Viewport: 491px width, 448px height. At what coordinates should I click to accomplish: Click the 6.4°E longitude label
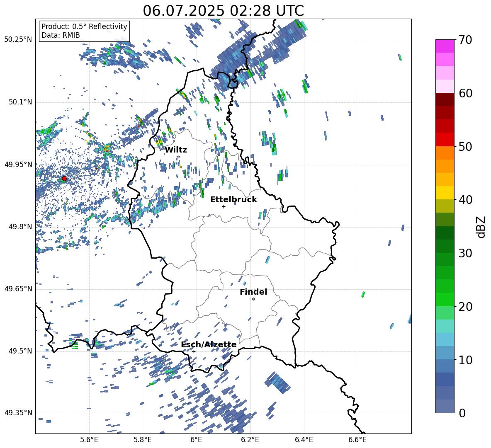coord(304,440)
